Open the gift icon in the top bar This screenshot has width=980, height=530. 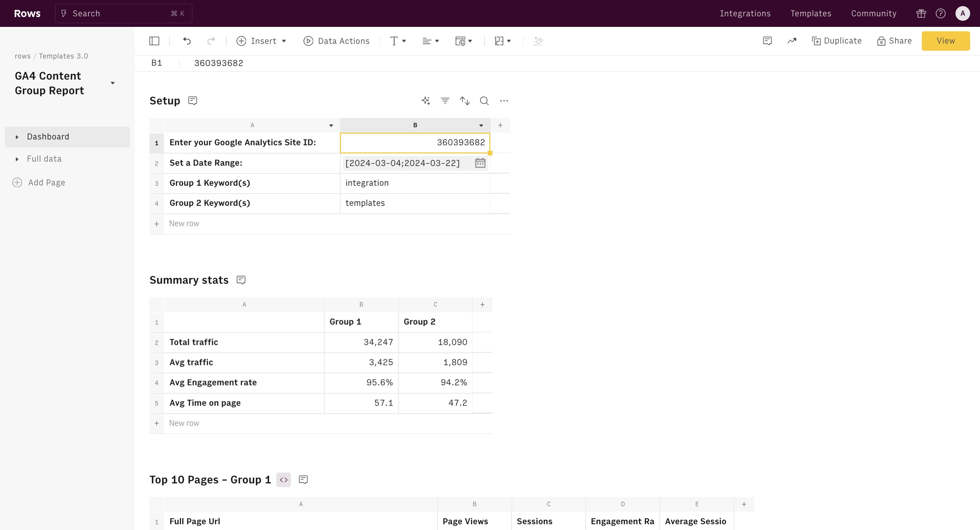pos(921,14)
